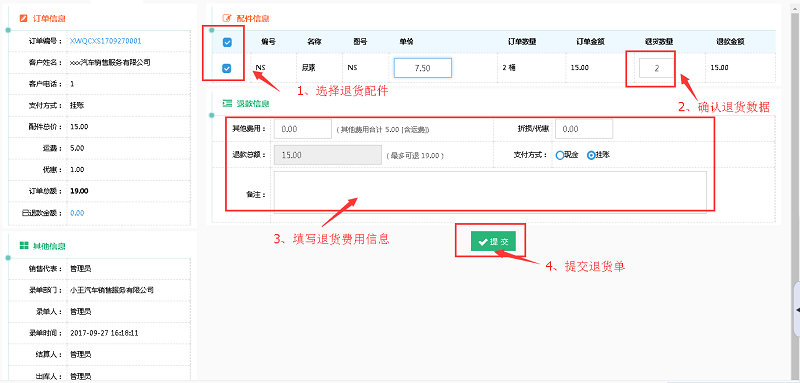Image resolution: width=800 pixels, height=383 pixels.
Task: Click the 折损/优惠 input field
Action: [x=584, y=129]
